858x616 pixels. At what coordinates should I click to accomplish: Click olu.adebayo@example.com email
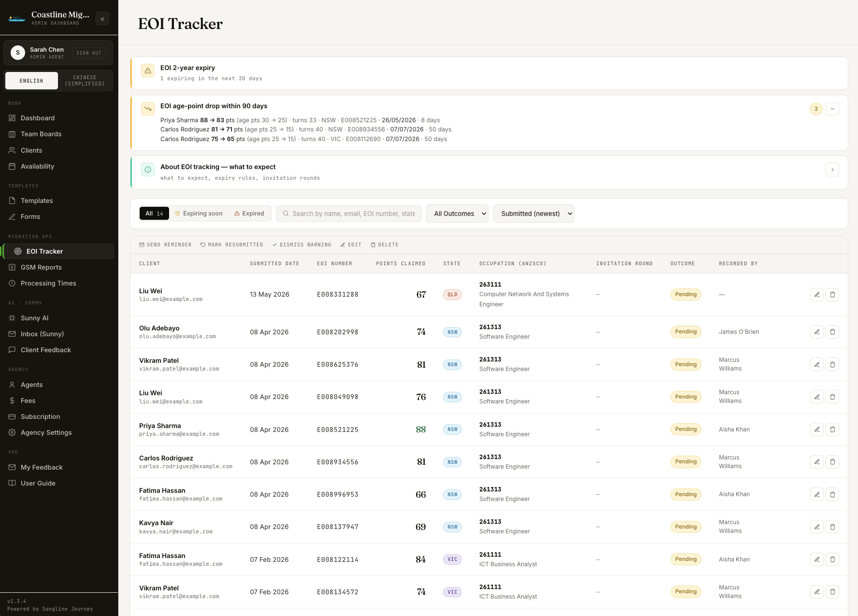(x=177, y=337)
